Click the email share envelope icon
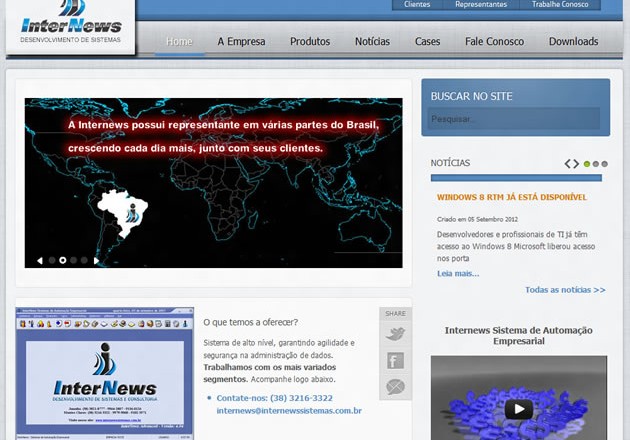Viewport: 630px width, 440px height. point(395,387)
